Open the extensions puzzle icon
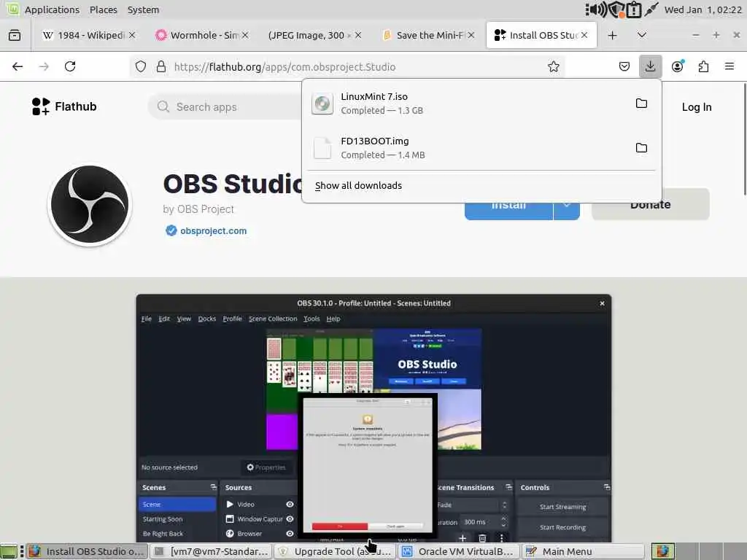The height and width of the screenshot is (560, 747). click(703, 66)
